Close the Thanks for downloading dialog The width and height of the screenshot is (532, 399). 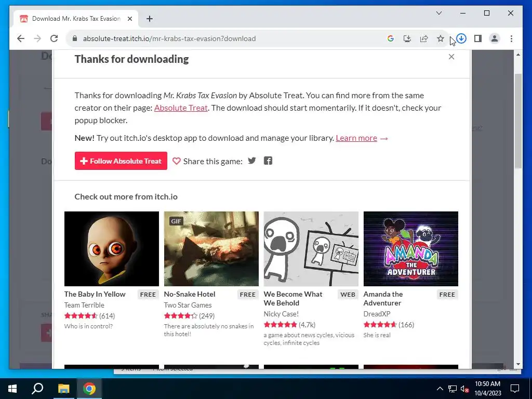pyautogui.click(x=451, y=57)
